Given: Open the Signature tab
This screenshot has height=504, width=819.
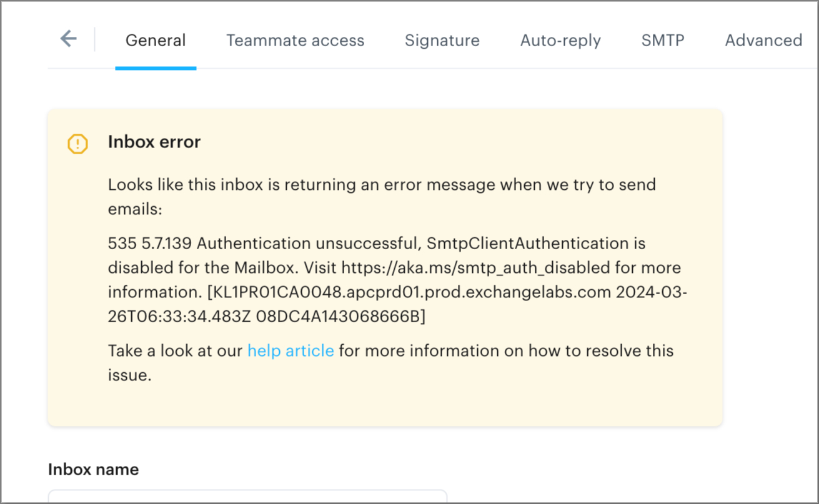Looking at the screenshot, I should (442, 41).
